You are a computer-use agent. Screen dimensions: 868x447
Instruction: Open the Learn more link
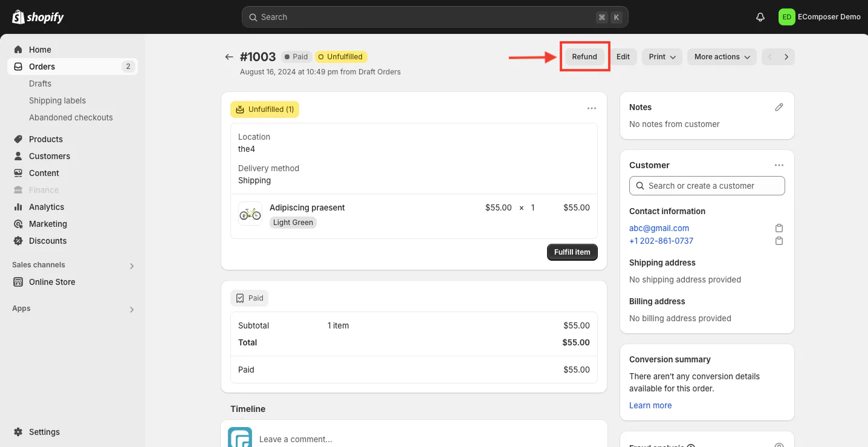click(x=650, y=405)
